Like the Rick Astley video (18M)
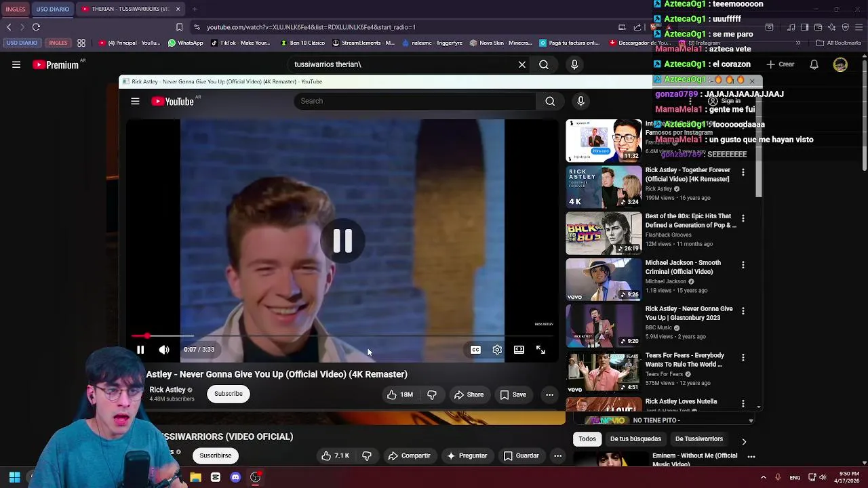The image size is (868, 488). click(x=399, y=394)
